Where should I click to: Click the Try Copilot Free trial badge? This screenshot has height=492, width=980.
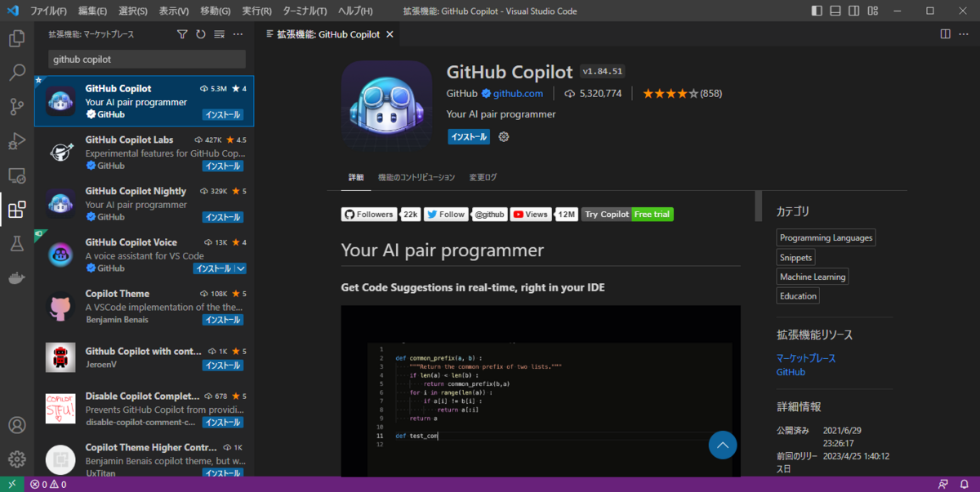(627, 215)
